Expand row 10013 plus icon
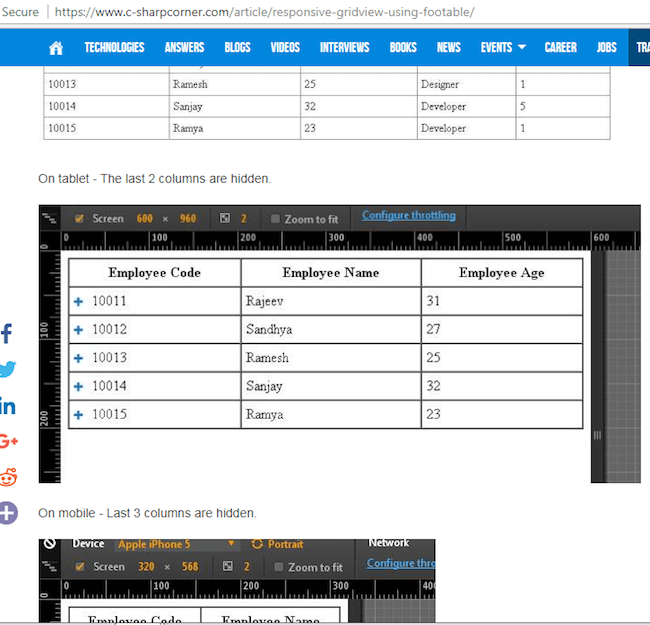650x625 pixels. point(78,358)
